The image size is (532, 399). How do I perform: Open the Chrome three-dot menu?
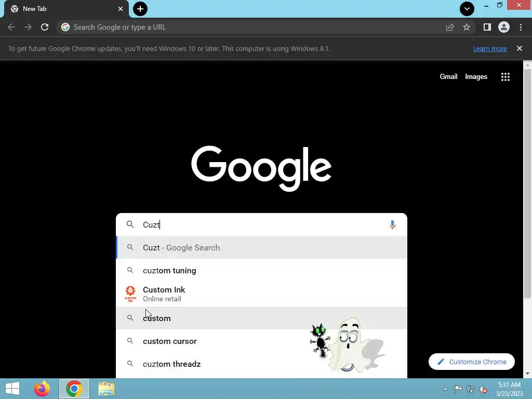tap(521, 27)
